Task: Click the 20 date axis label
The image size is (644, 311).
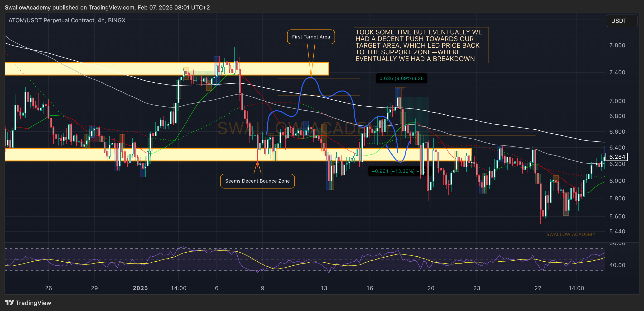Action: [x=431, y=288]
